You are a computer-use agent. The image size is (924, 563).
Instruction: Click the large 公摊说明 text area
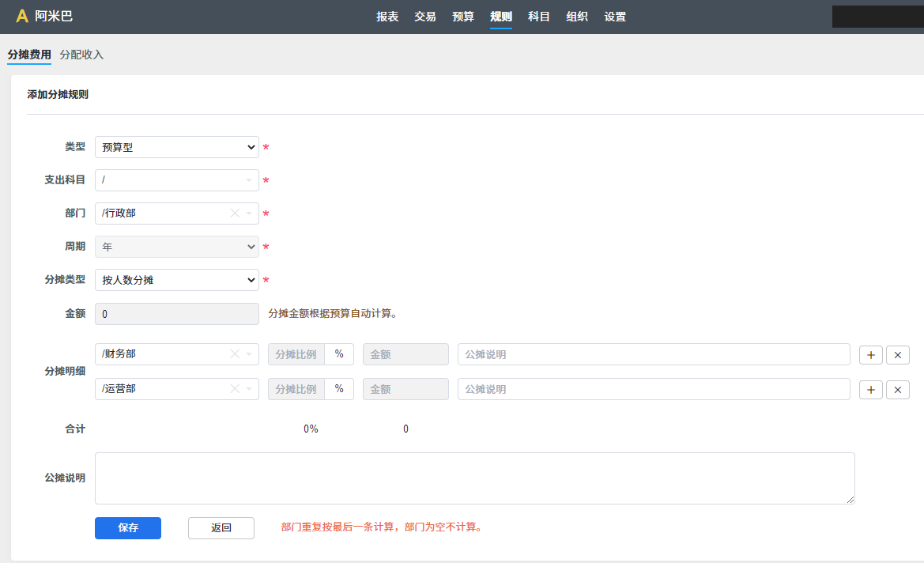click(474, 478)
